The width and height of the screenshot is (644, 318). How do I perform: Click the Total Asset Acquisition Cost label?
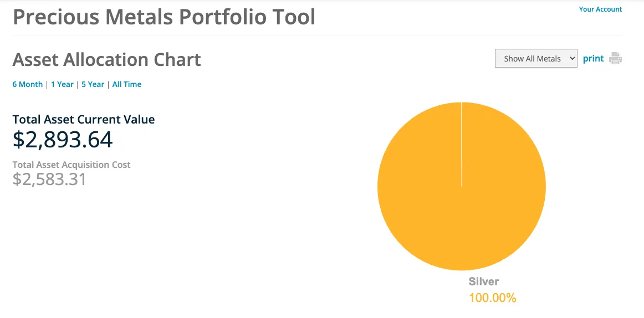(x=71, y=165)
